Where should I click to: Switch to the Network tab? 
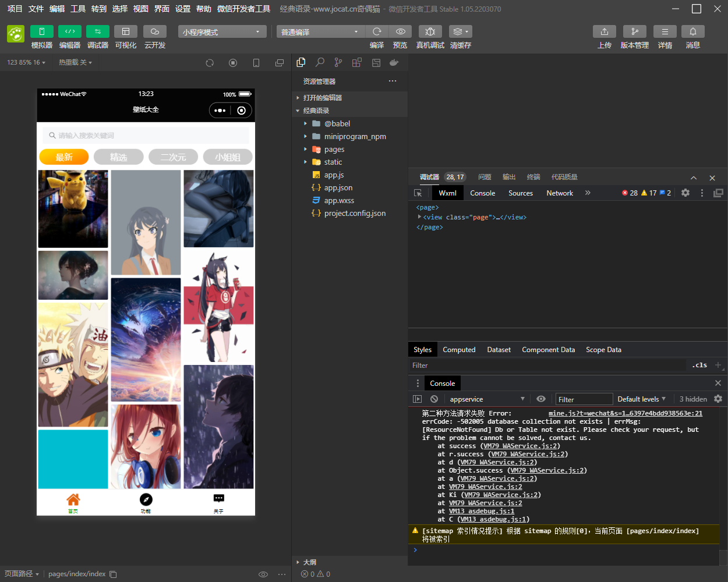[x=560, y=193]
